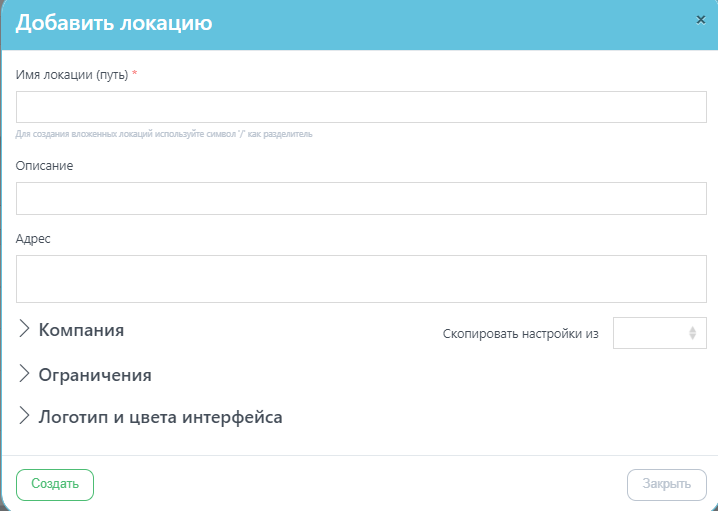The image size is (718, 511).
Task: Focus the Описание input field
Action: [361, 198]
